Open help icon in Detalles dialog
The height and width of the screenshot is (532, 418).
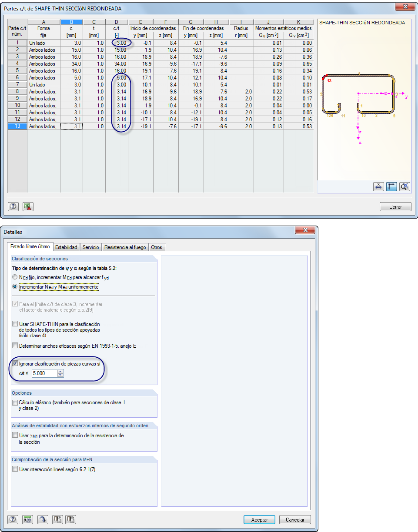(x=13, y=519)
